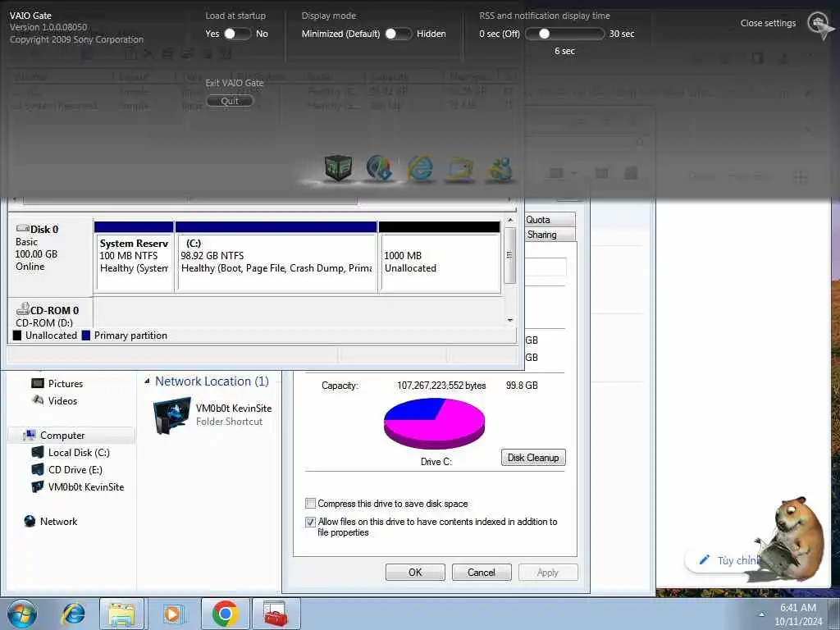Select the Network node in navigation pane
Viewport: 840px width, 630px height.
58,521
